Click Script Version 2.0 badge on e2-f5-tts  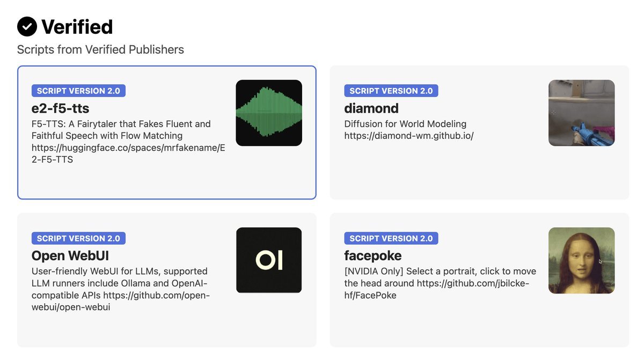78,91
